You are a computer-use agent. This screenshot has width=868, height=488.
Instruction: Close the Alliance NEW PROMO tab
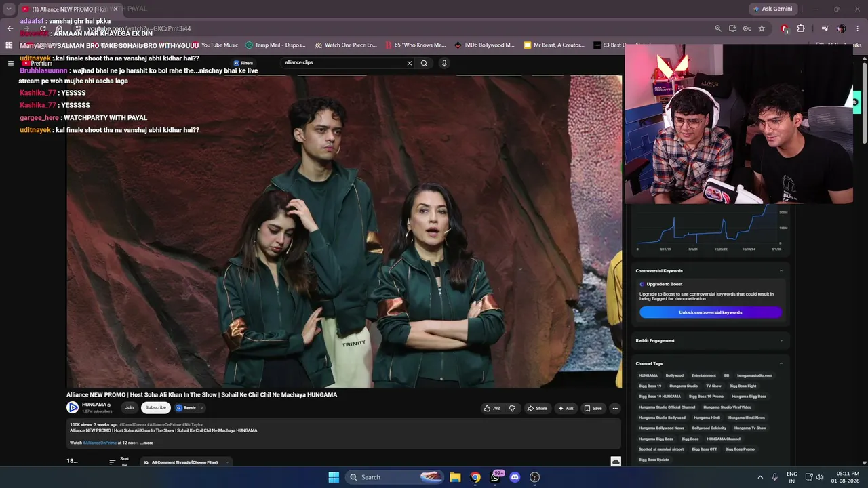(115, 9)
